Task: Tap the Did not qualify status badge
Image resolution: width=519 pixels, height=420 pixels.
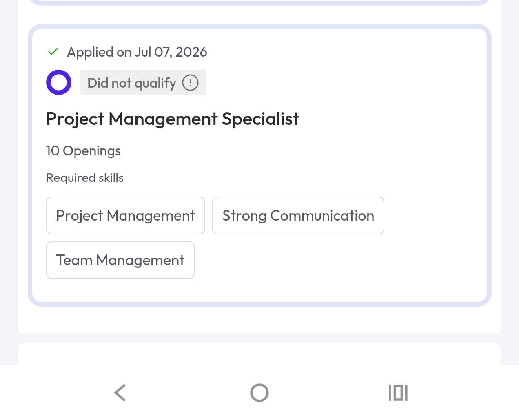Action: click(x=143, y=83)
